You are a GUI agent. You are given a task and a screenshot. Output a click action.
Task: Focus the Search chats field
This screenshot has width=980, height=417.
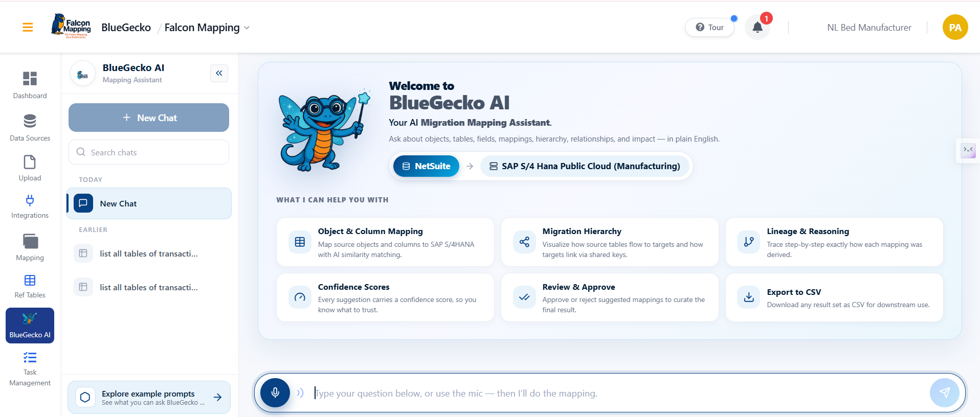coord(149,152)
